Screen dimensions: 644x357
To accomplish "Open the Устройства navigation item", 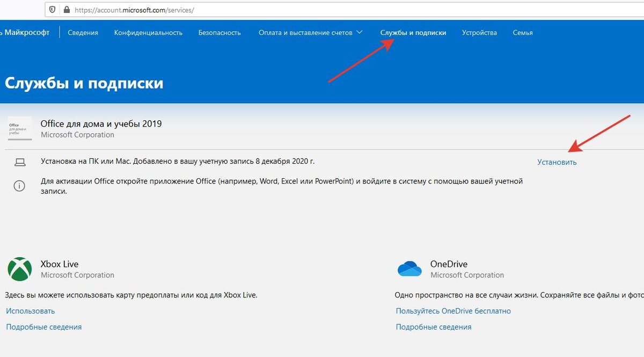I will 479,33.
